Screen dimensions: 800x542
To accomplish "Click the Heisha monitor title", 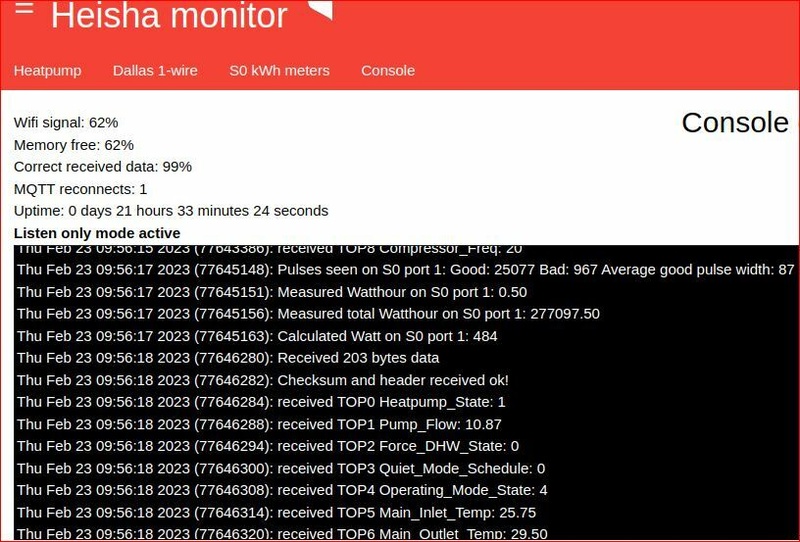I will pyautogui.click(x=169, y=15).
